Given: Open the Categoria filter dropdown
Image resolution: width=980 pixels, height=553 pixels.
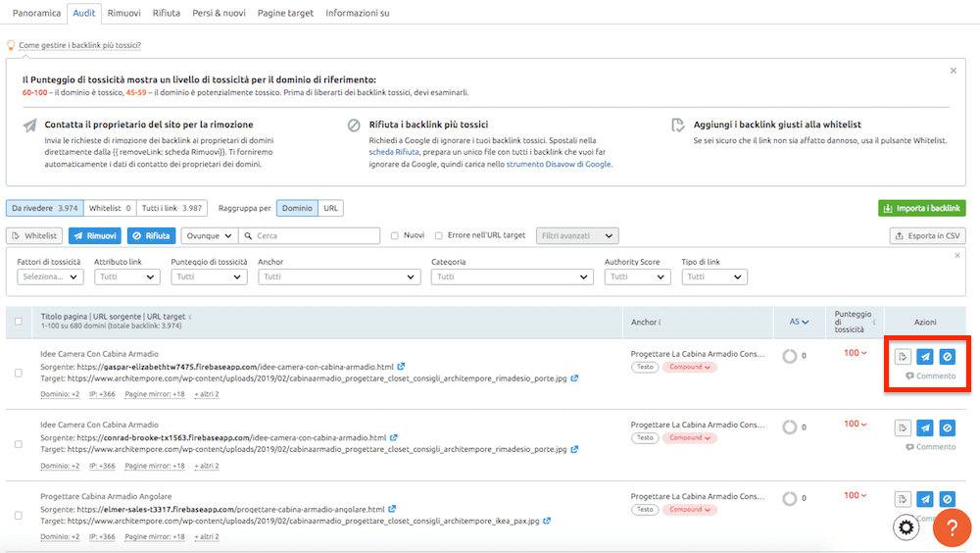Looking at the screenshot, I should pos(512,276).
